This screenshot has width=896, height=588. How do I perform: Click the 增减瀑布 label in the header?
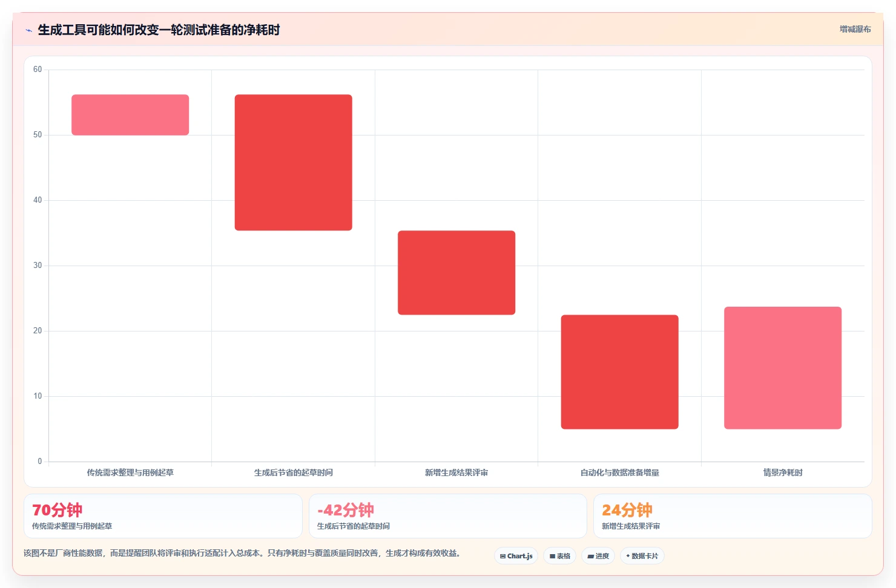click(855, 29)
